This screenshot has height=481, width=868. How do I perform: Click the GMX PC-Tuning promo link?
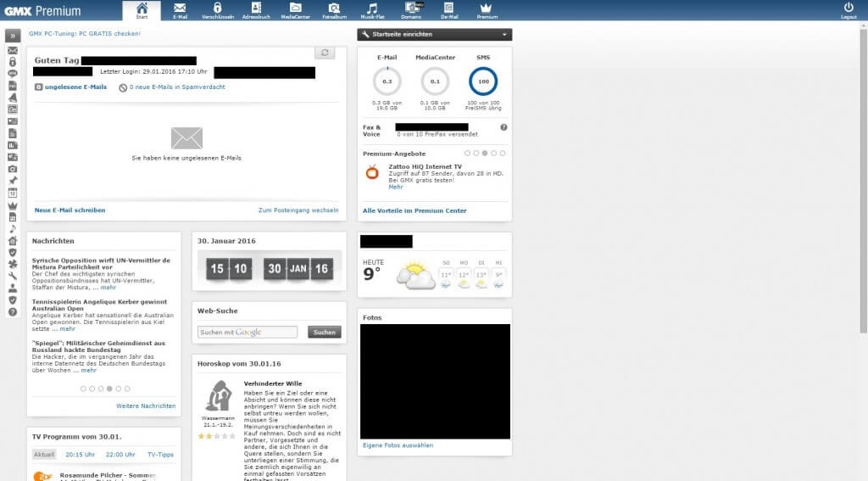85,33
